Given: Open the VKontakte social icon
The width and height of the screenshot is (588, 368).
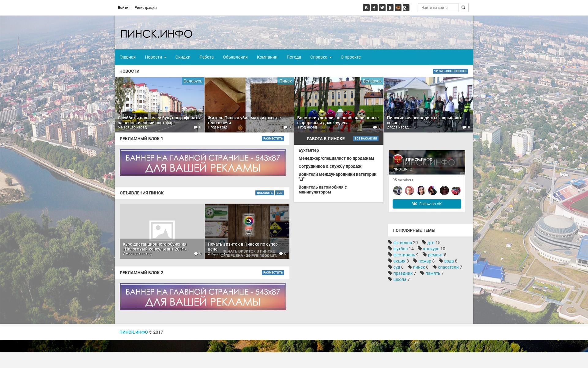Looking at the screenshot, I should coord(366,8).
